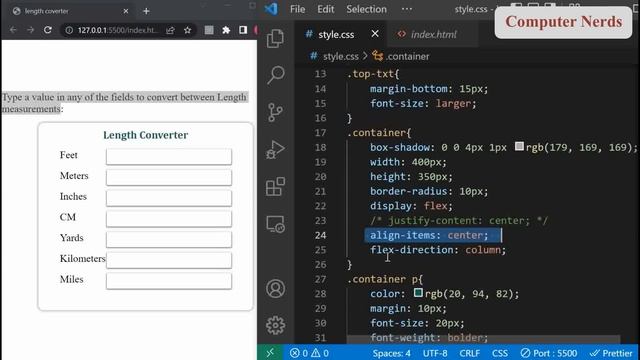
Task: Click the font-size: larger line
Action: tap(423, 104)
